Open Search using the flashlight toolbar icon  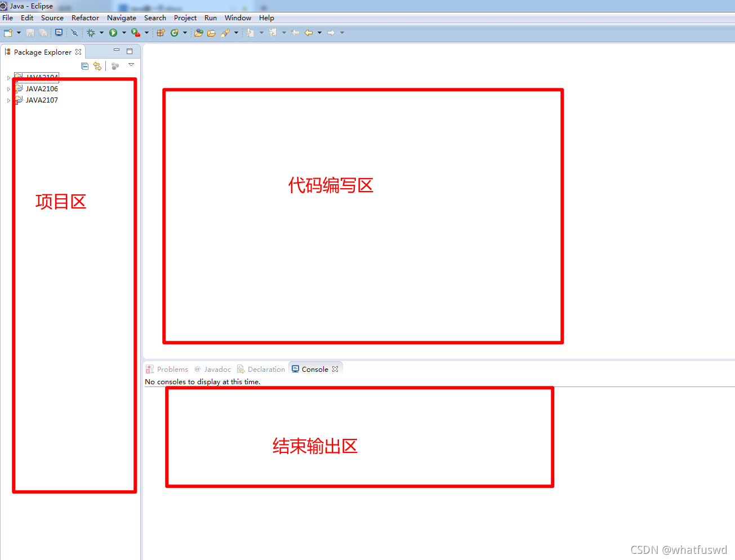225,32
